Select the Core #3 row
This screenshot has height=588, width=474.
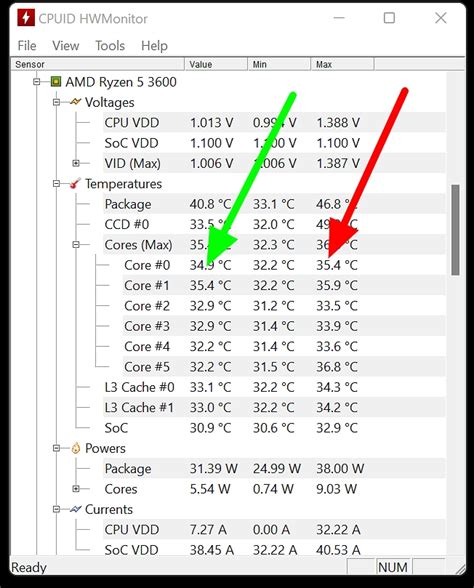click(284, 326)
